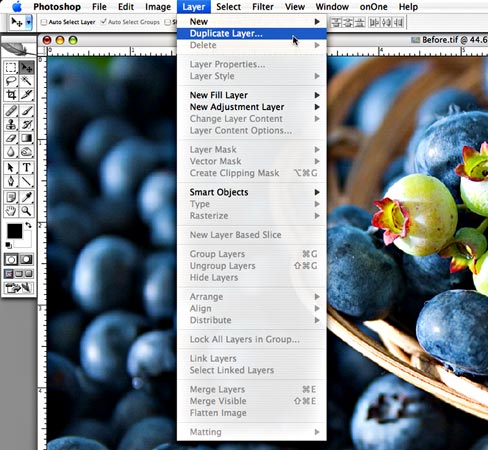Screen dimensions: 488x450
Task: Swap foreground and background colors
Action: pyautogui.click(x=29, y=225)
